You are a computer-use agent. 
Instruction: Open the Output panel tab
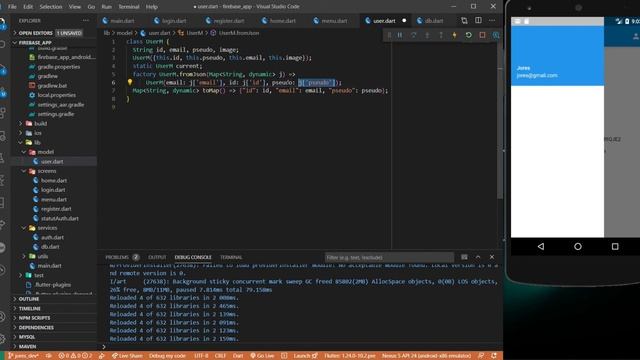tap(157, 257)
